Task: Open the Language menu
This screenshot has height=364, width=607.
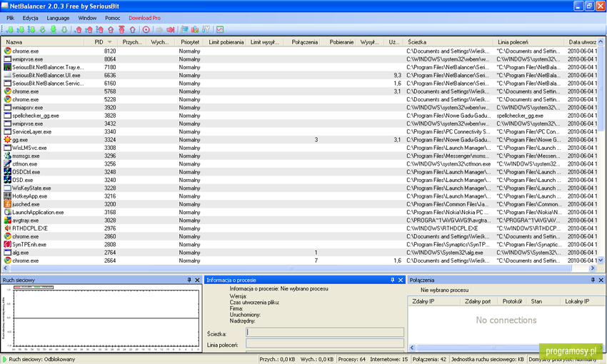Action: pyautogui.click(x=58, y=18)
